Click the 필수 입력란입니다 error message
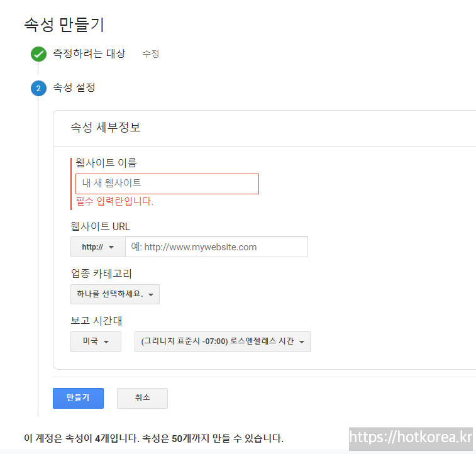Screen dimensions: 476x454 [114, 201]
